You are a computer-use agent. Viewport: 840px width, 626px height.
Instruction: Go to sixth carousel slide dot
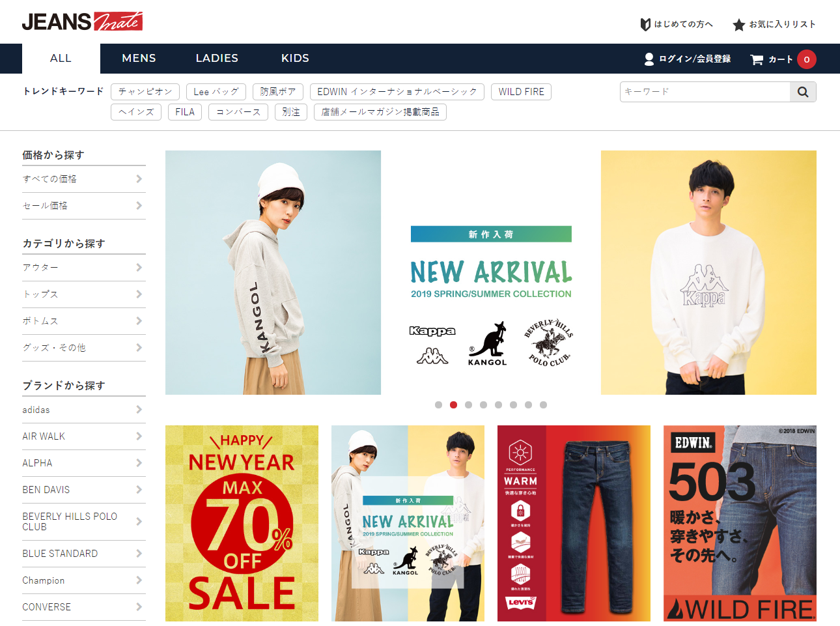(513, 405)
